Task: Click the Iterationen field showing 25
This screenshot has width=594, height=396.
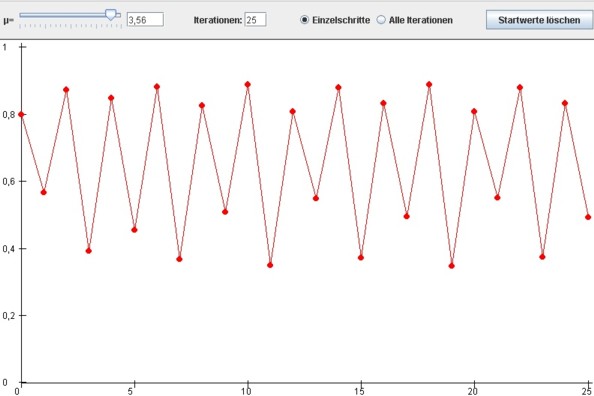Action: [x=255, y=20]
